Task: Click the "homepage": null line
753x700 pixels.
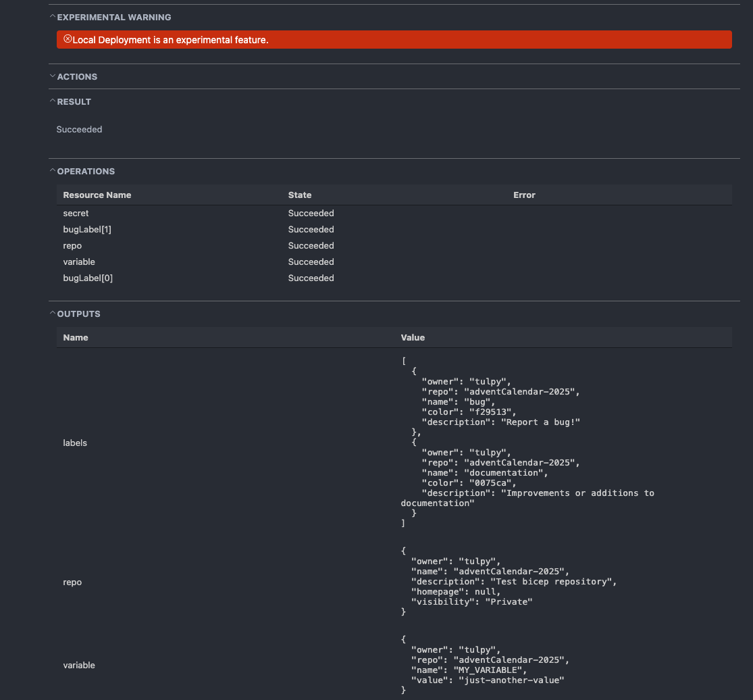Action: pyautogui.click(x=456, y=592)
